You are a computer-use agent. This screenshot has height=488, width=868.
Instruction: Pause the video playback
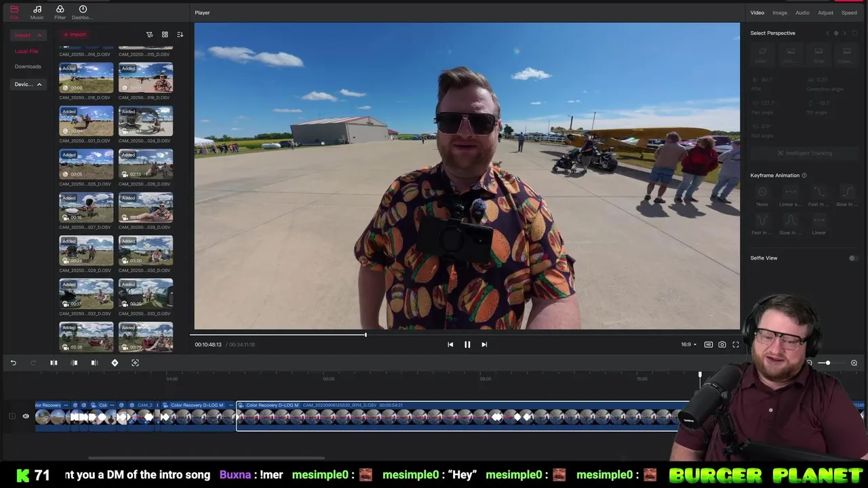click(467, 344)
